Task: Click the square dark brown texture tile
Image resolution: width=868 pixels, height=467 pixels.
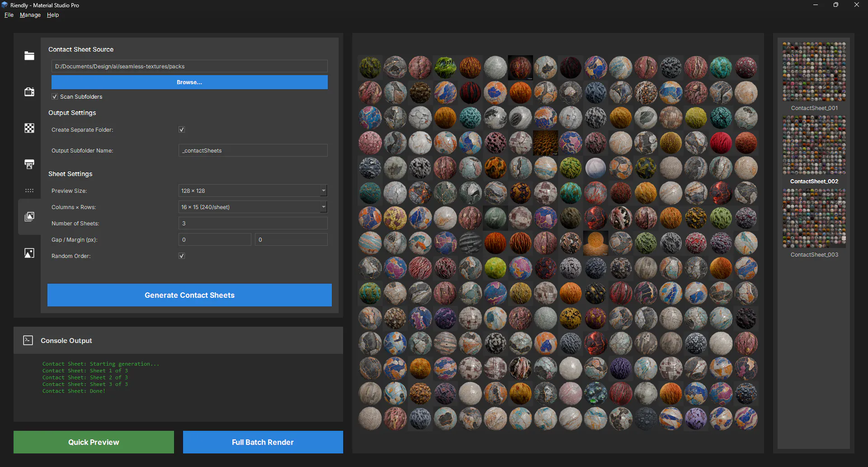Action: click(546, 143)
